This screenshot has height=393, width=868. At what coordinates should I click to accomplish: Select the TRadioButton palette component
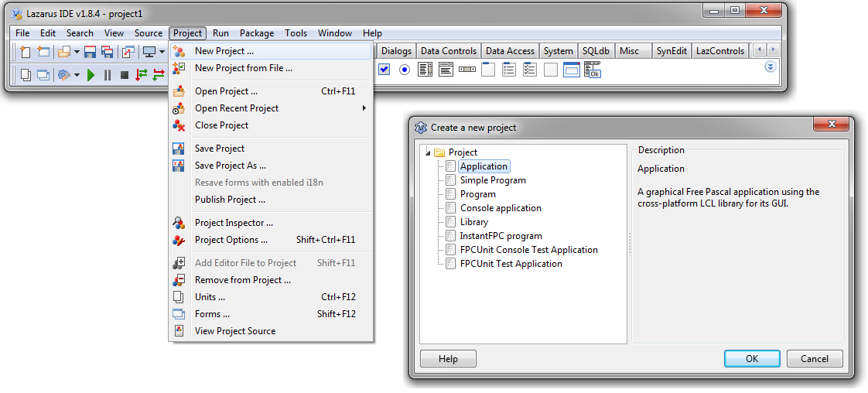pos(405,69)
